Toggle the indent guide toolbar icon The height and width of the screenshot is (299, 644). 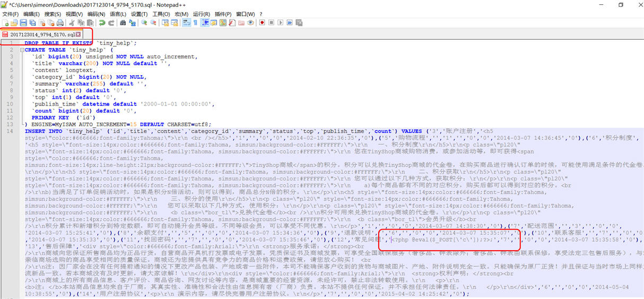(x=205, y=23)
